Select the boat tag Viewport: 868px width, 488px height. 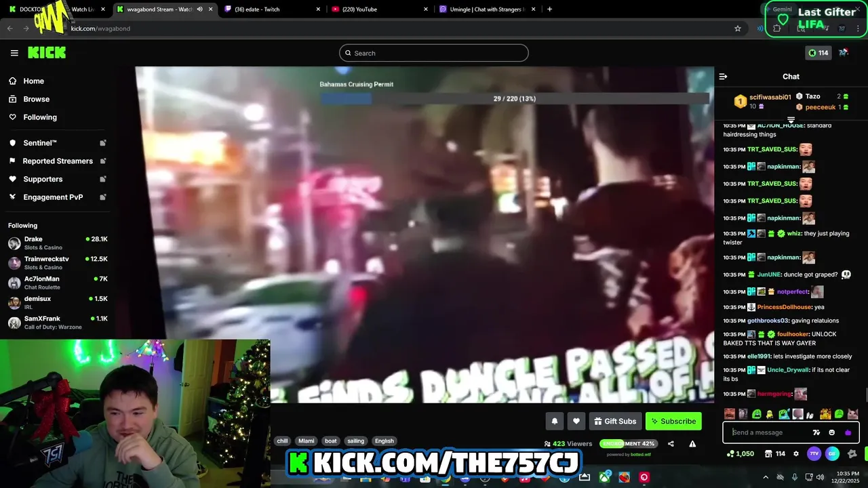(330, 441)
